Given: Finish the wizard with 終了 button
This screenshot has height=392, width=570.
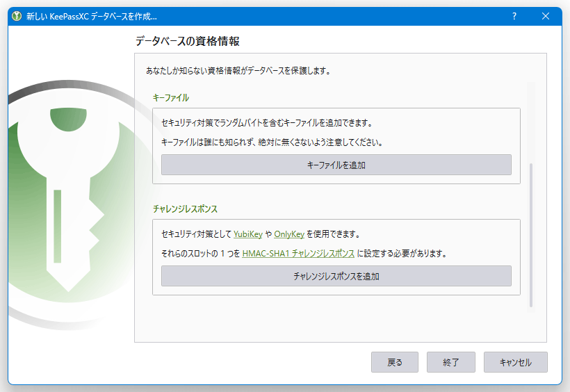Looking at the screenshot, I should pos(450,362).
